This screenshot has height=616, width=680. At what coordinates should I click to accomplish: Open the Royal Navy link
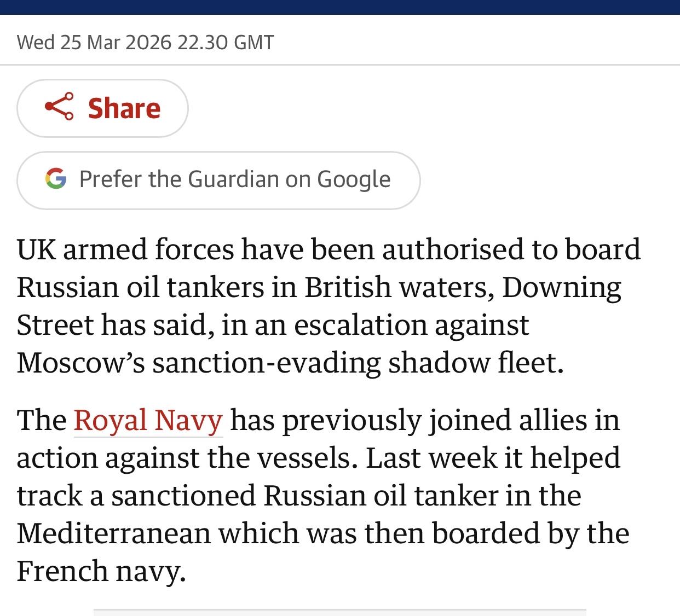click(x=148, y=421)
